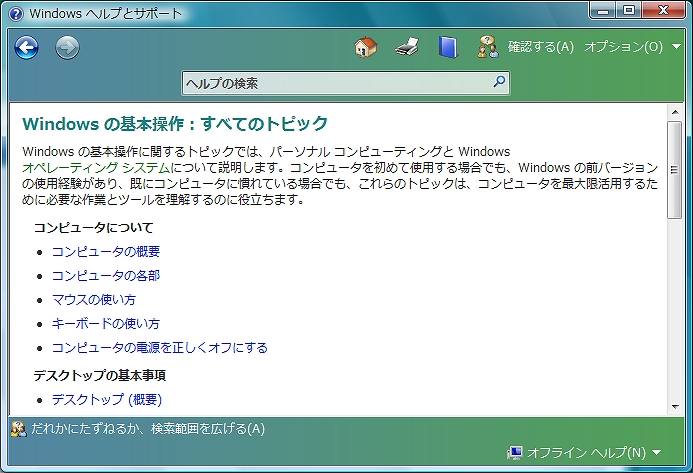
Task: Open the オペレーティング システム glossary link
Action: click(x=96, y=168)
